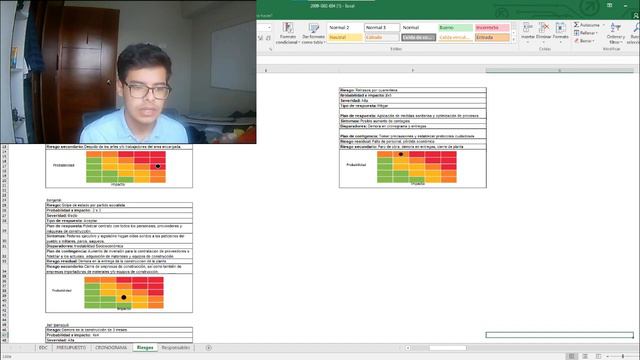The height and width of the screenshot is (360, 640).
Task: Open Dar formato como tabla gallery
Action: (x=313, y=33)
